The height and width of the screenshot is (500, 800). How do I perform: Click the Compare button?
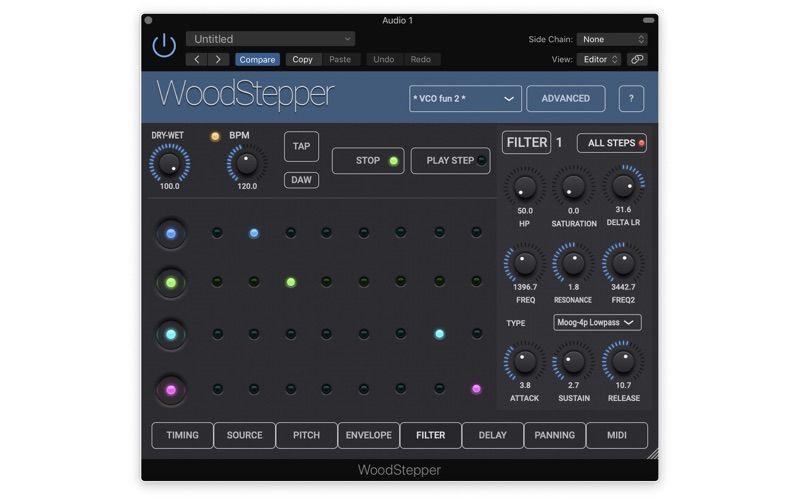click(257, 60)
